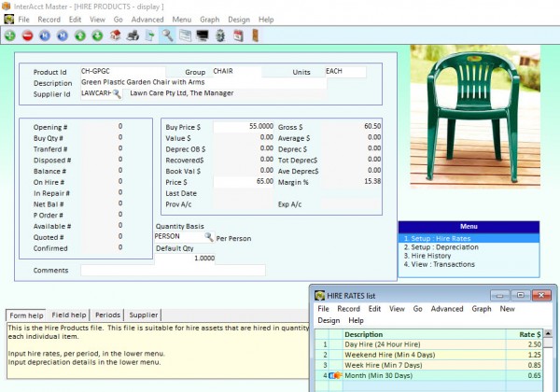Click the Comments input field
Viewport: 560px width, 392px height.
[173, 271]
